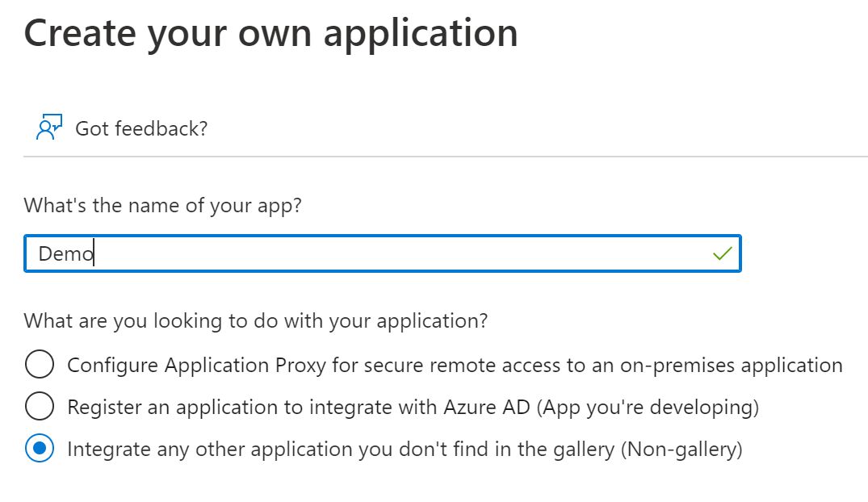The height and width of the screenshot is (502, 868).
Task: Select the Register an application radio button
Action: [40, 407]
